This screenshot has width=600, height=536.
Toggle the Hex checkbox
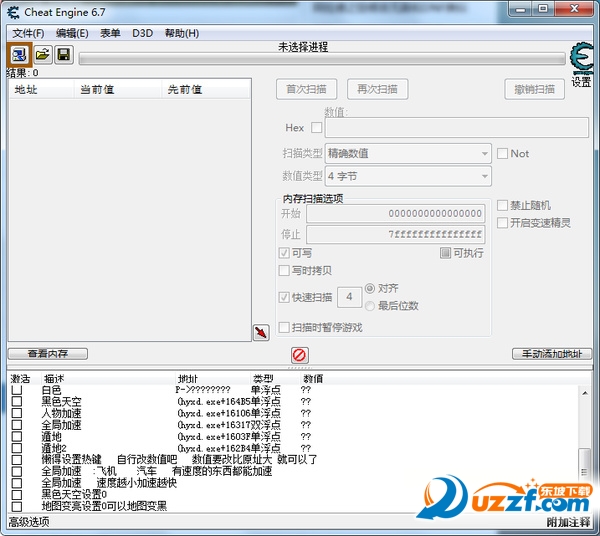tap(316, 127)
